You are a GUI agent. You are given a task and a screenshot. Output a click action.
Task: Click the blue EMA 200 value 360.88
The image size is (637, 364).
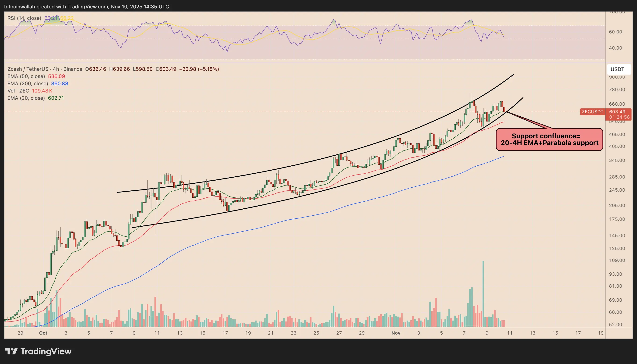[x=60, y=83]
